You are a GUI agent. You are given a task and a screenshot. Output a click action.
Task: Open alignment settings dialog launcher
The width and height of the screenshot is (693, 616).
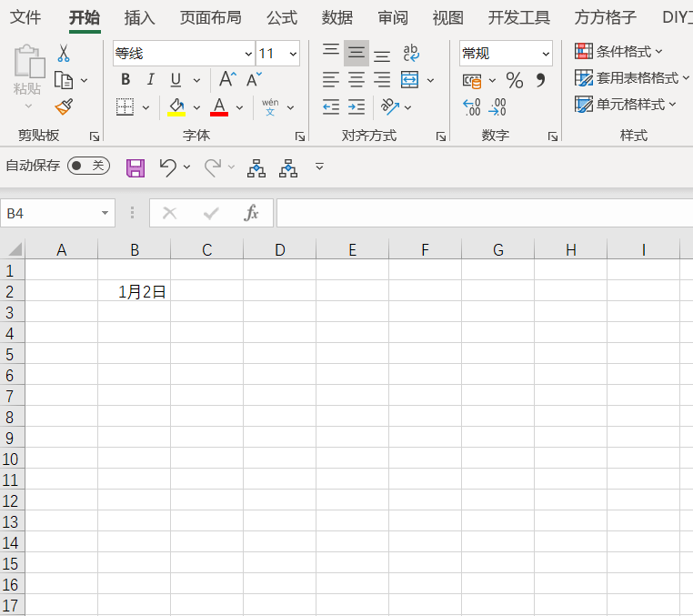441,136
